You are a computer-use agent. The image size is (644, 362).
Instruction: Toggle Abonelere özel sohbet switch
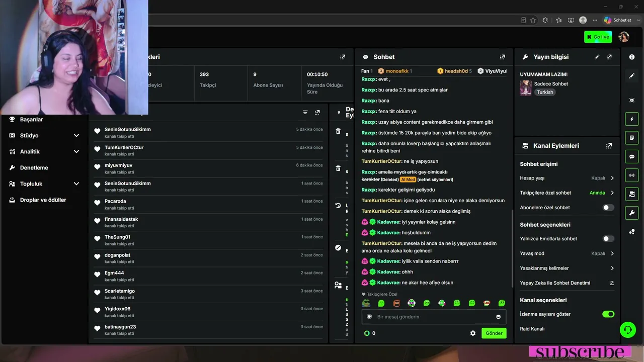(x=608, y=208)
